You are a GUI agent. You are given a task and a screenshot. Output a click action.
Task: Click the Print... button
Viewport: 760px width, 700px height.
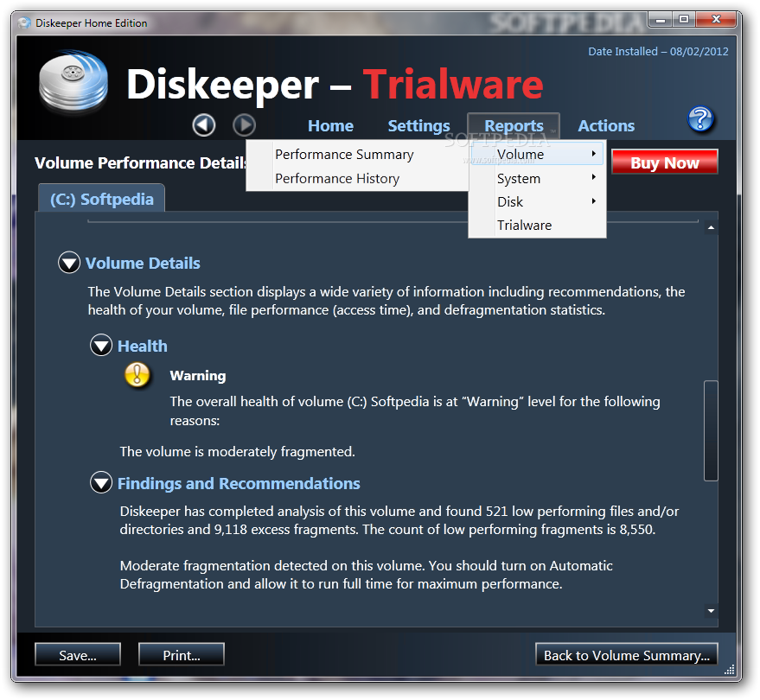(x=182, y=655)
